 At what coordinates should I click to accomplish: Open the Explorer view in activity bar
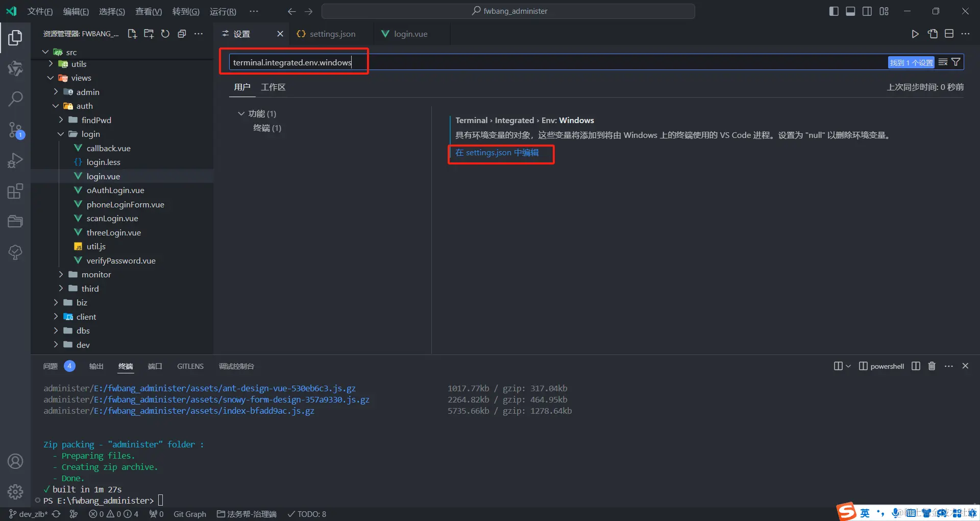point(15,37)
